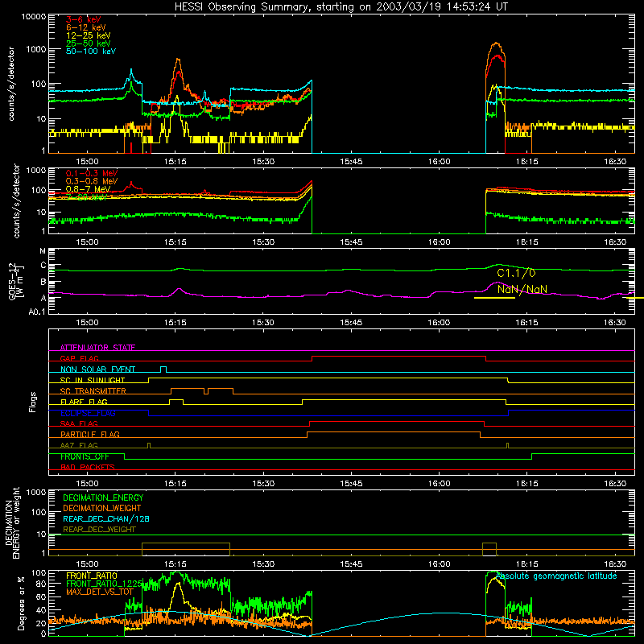644x644 pixels.
Task: Select the FLARE_FLAG label
Action: click(x=84, y=402)
